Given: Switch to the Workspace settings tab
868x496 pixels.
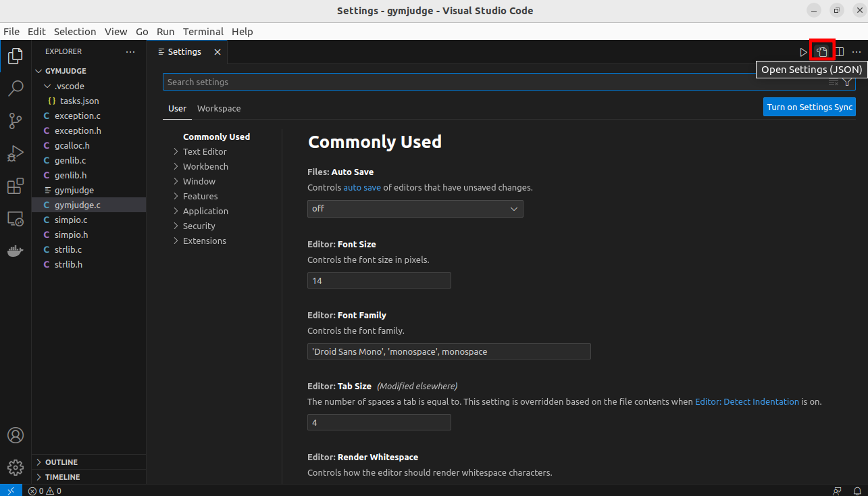Looking at the screenshot, I should pos(219,109).
